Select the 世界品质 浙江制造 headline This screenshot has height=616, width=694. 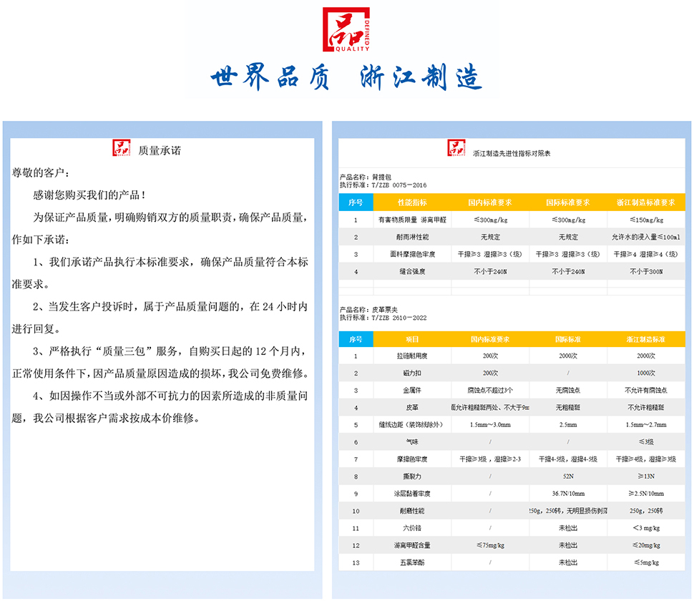pos(346,79)
